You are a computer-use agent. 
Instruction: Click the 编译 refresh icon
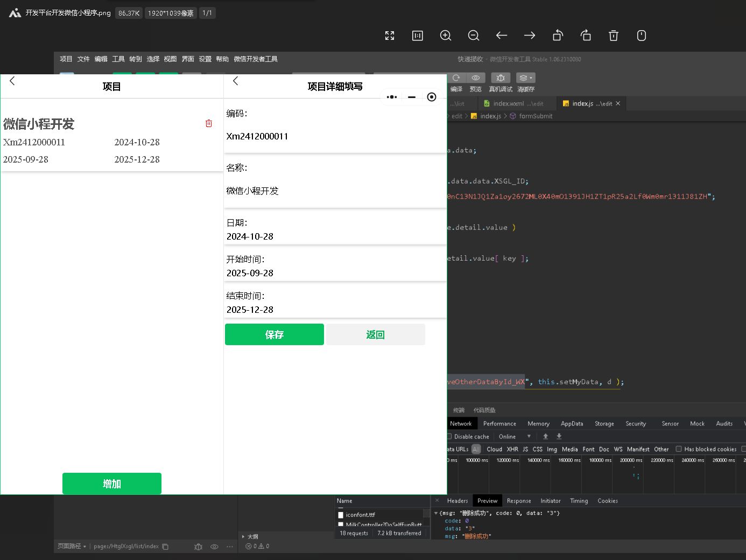[456, 78]
